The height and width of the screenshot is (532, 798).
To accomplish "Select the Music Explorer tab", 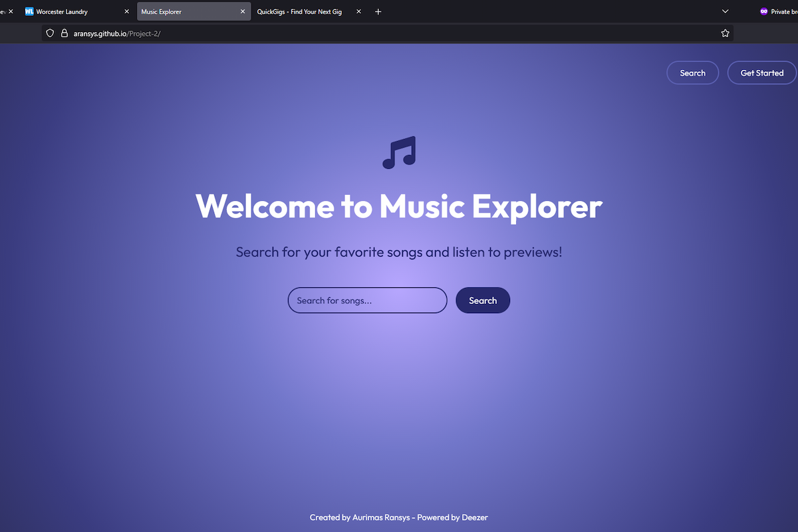I will tap(186, 11).
